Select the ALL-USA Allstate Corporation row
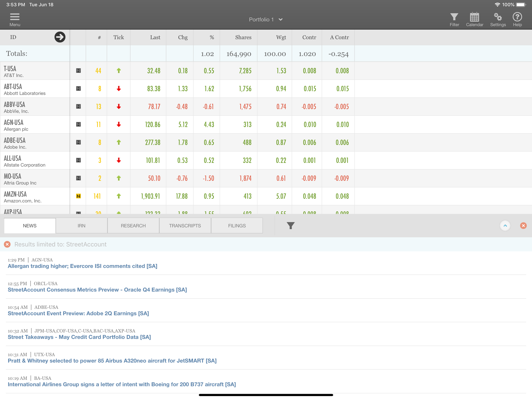532x399 pixels. pyautogui.click(x=266, y=160)
